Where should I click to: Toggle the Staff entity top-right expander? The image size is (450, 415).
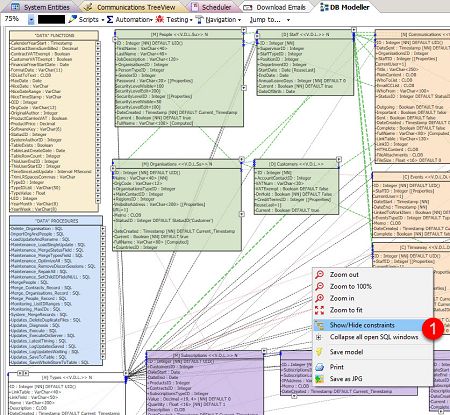[354, 30]
